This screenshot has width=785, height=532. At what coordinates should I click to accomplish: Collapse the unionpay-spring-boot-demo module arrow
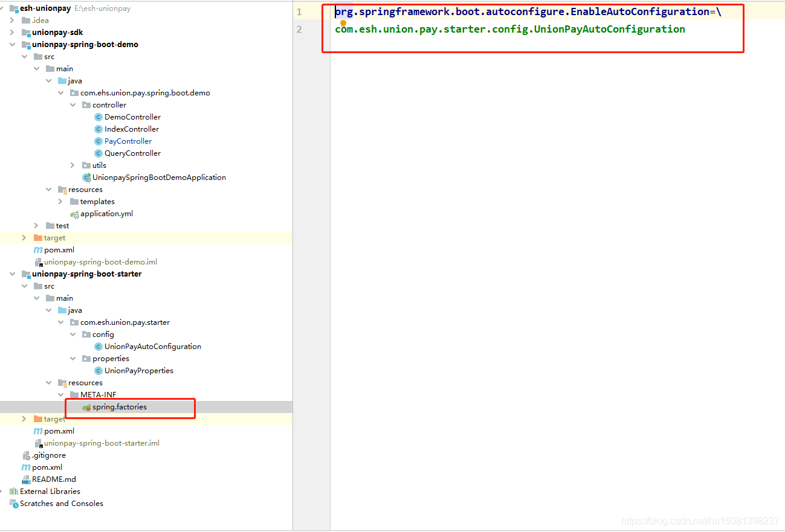(x=12, y=45)
